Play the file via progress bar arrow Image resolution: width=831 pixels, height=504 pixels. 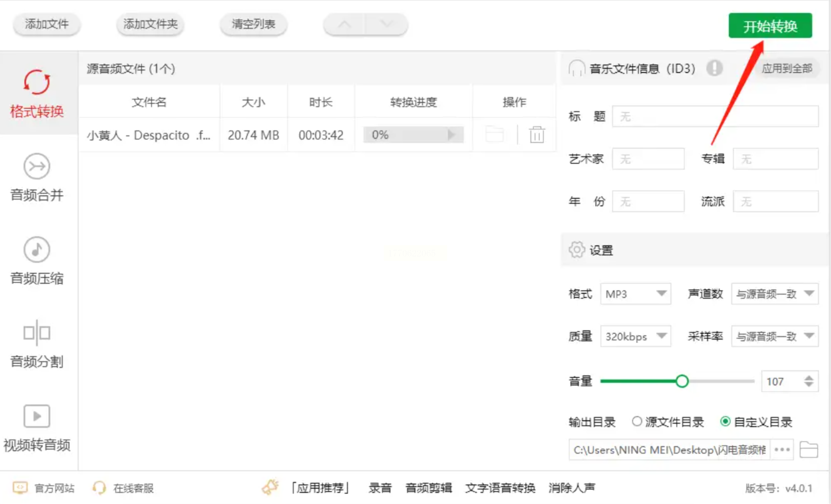point(451,135)
